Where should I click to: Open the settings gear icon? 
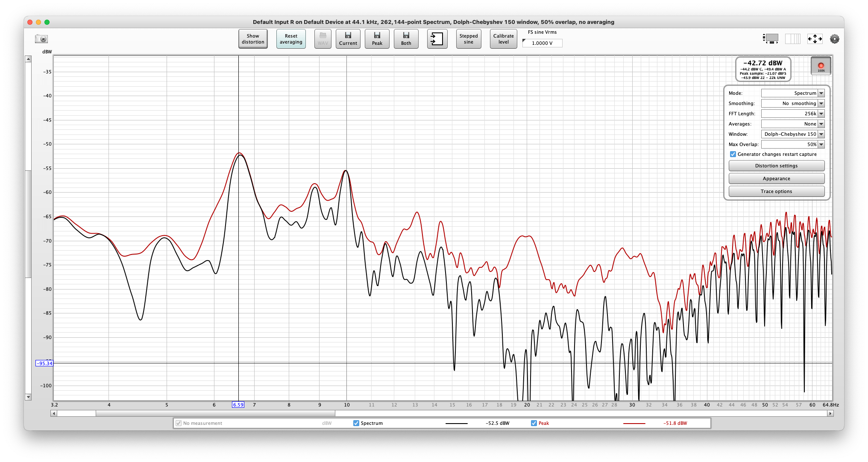coord(835,39)
